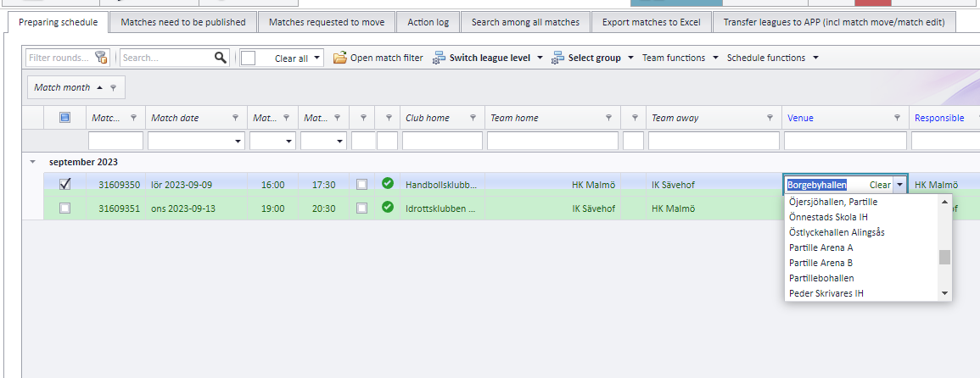
Task: Open Search among all matches tab
Action: [x=525, y=23]
